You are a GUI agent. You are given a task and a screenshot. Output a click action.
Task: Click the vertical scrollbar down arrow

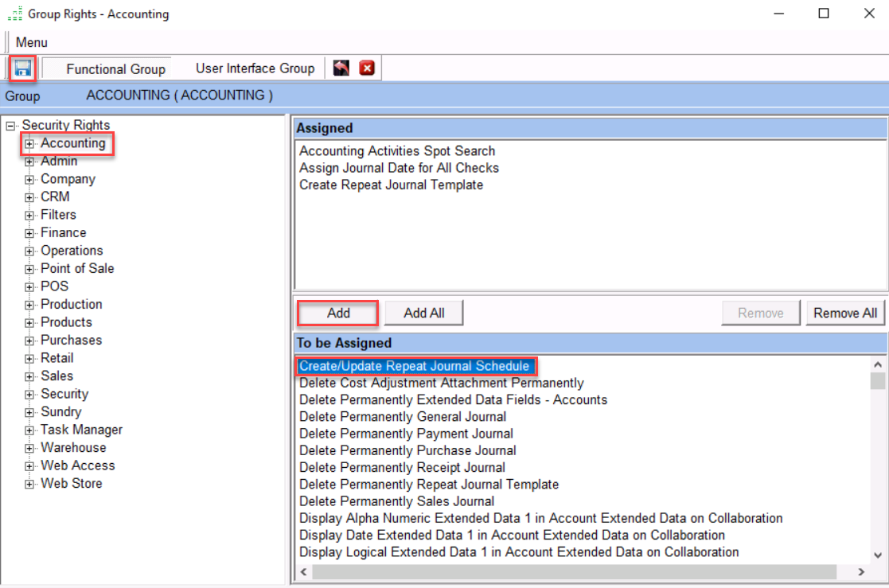(x=878, y=555)
